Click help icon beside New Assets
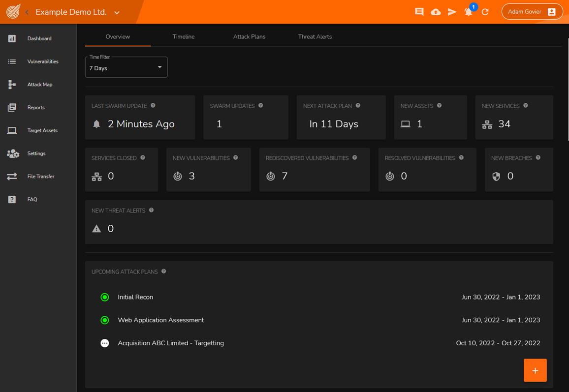This screenshot has width=569, height=392. tap(439, 106)
